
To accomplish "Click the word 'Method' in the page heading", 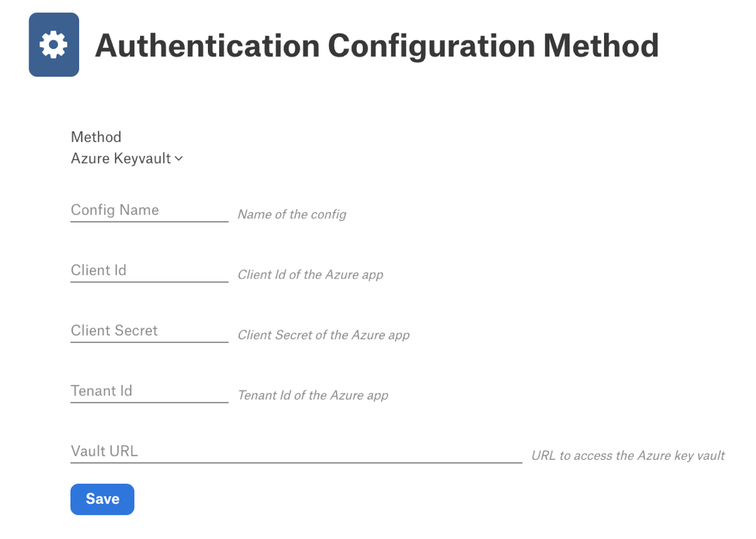I will 601,45.
